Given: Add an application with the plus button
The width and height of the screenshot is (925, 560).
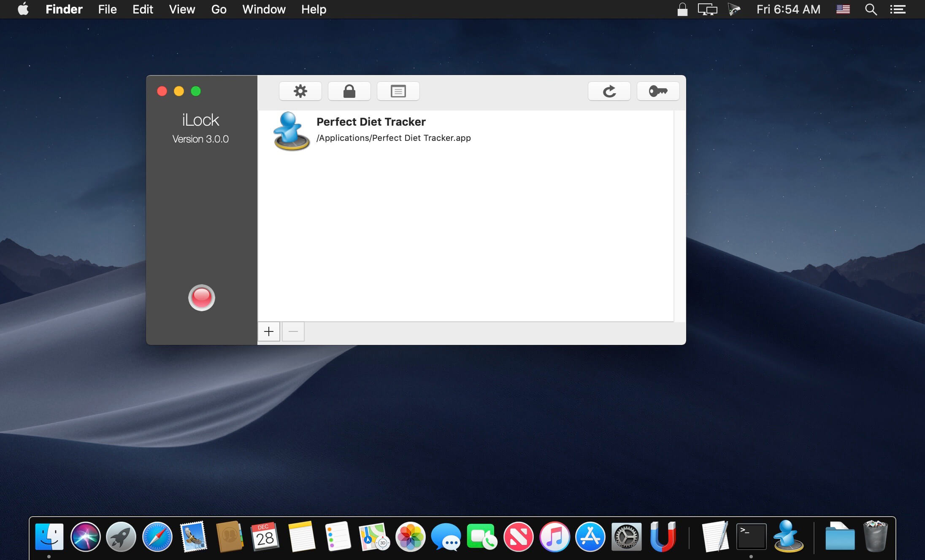Looking at the screenshot, I should [269, 331].
